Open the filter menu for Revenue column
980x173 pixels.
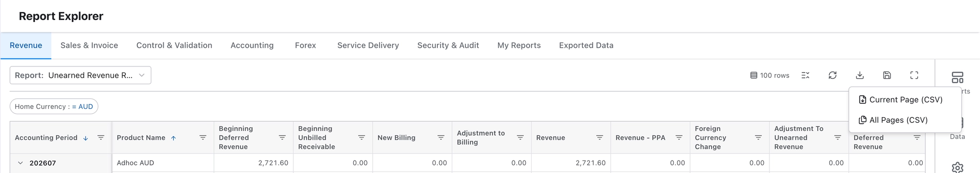(600, 138)
